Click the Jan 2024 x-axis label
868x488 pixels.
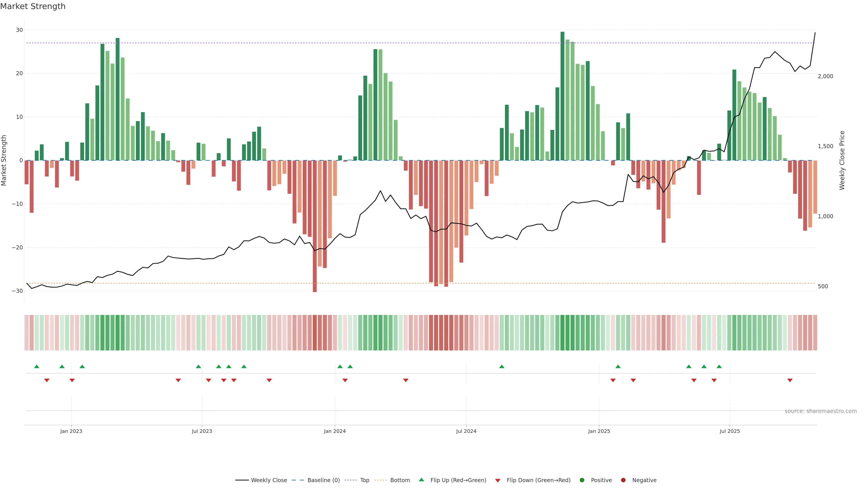point(335,431)
